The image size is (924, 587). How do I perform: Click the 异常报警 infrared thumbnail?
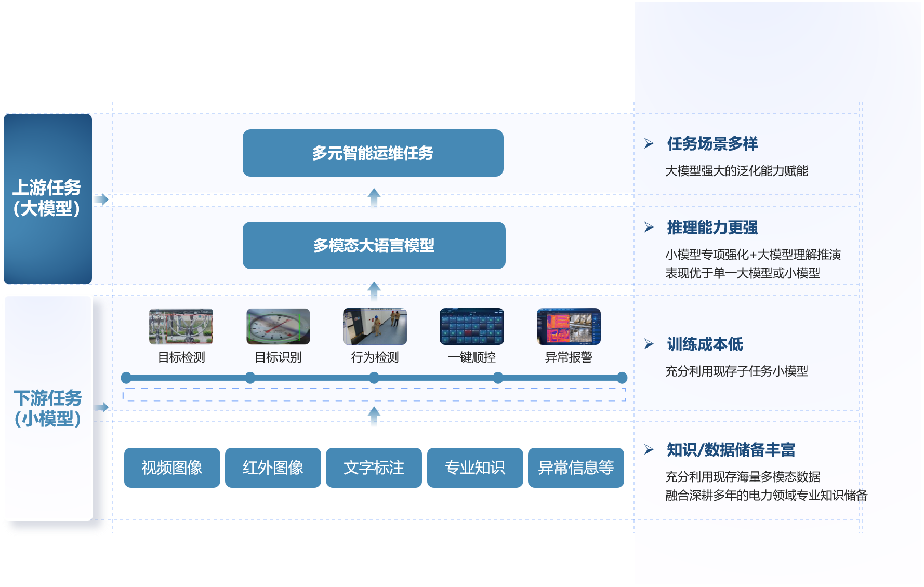tap(569, 327)
